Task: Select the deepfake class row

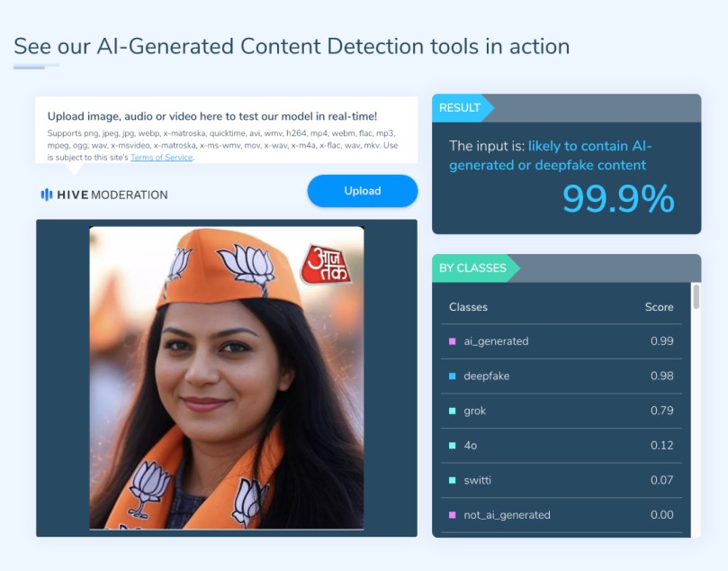Action: tap(562, 376)
